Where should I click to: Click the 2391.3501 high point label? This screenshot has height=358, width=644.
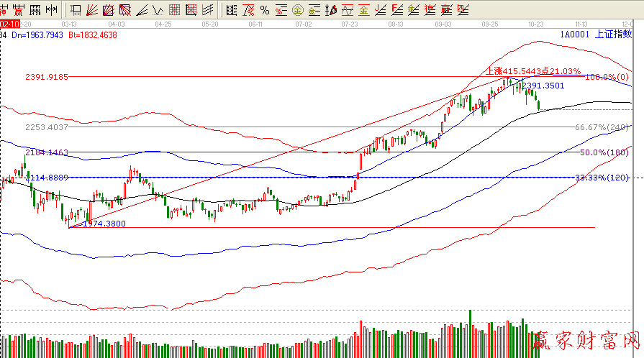click(543, 86)
